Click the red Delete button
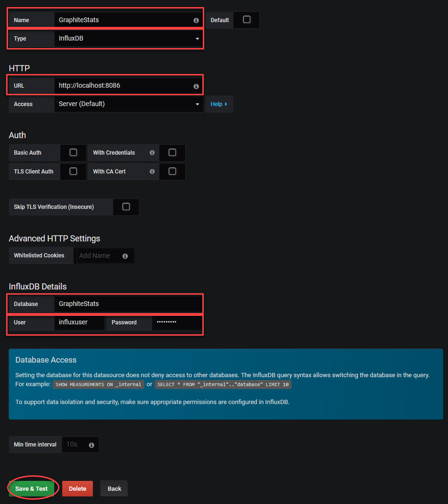The image size is (448, 504). pos(77,488)
